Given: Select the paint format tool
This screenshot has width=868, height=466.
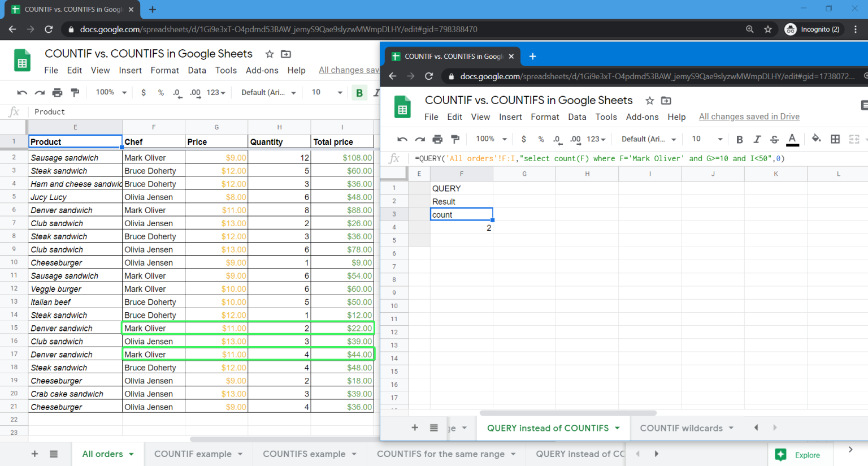Looking at the screenshot, I should point(455,139).
